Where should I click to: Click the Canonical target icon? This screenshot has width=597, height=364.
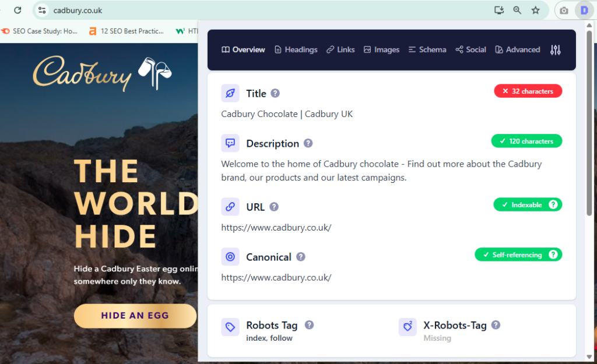click(230, 257)
